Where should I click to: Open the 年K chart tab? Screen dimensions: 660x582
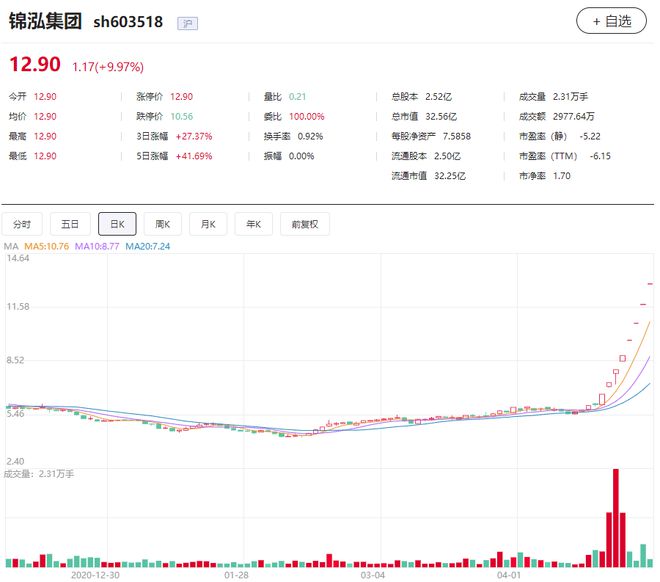point(253,224)
